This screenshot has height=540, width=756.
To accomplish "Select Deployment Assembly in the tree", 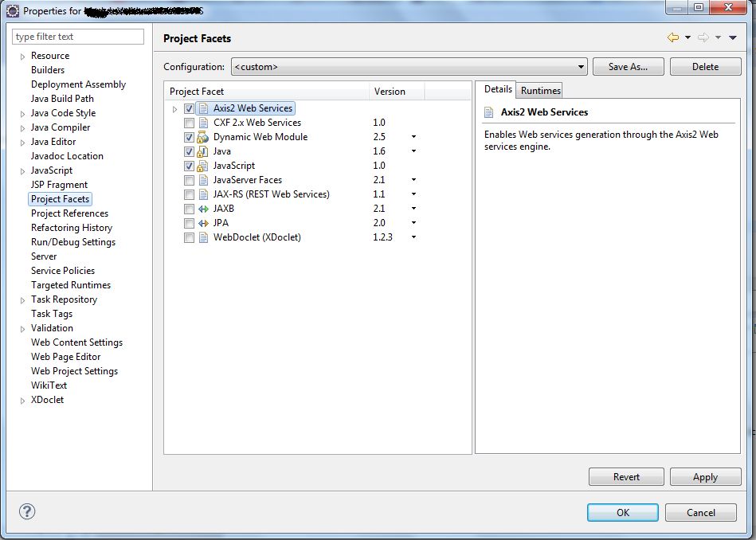I will pos(78,84).
